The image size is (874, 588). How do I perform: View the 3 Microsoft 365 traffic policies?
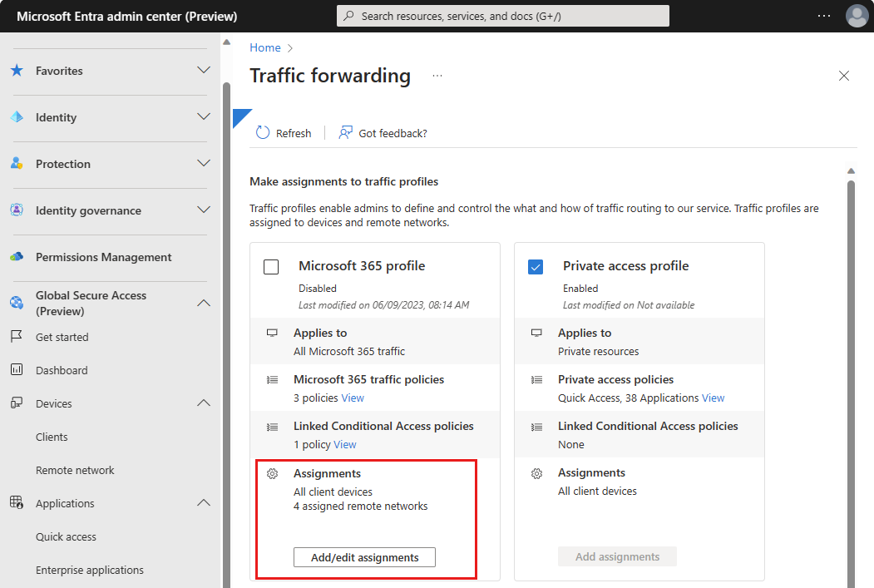(x=353, y=398)
